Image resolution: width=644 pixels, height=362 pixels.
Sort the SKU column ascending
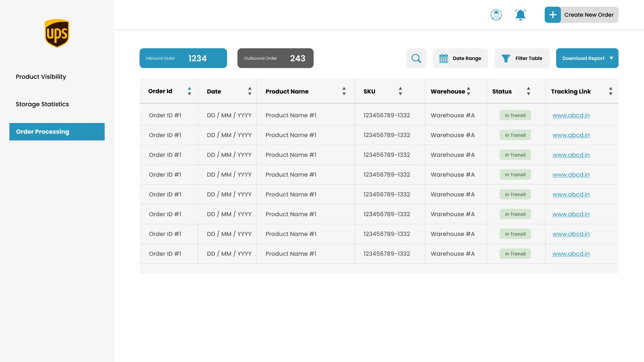[x=400, y=88]
